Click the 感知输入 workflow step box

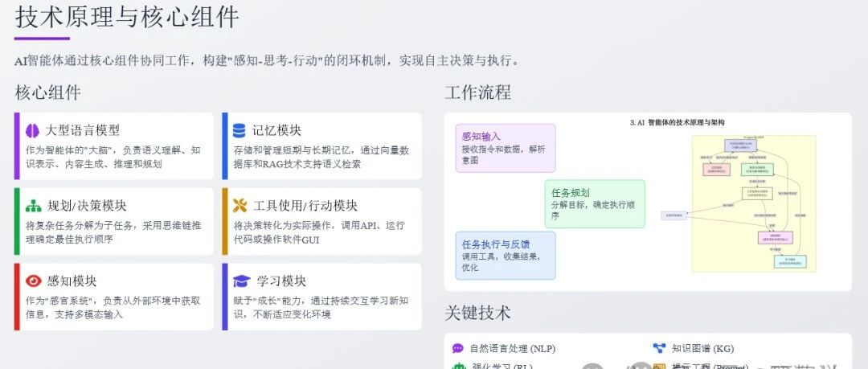click(506, 148)
